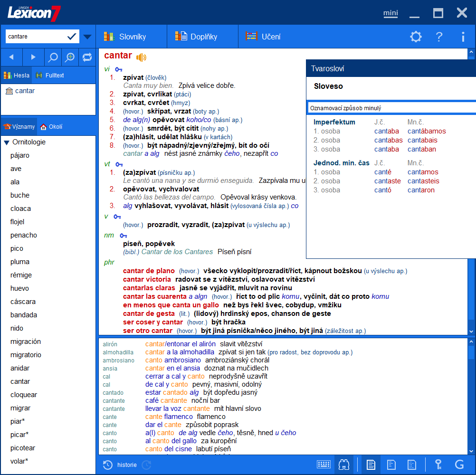The height and width of the screenshot is (475, 476).
Task: Show program info with the i icon
Action: click(x=463, y=37)
